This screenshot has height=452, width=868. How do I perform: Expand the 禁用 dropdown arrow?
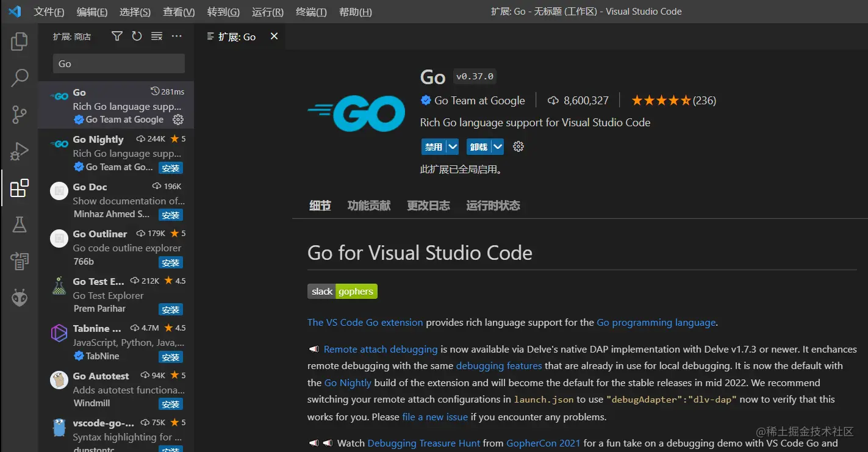[x=452, y=146]
